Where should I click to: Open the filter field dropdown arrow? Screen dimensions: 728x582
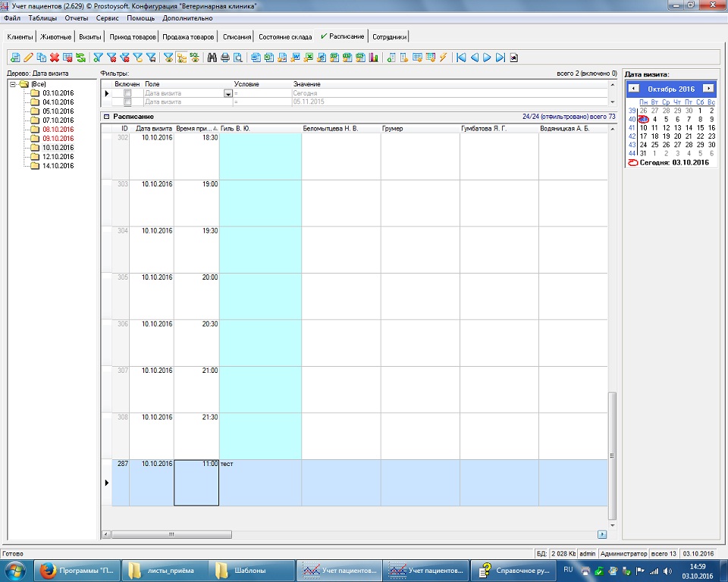point(227,93)
